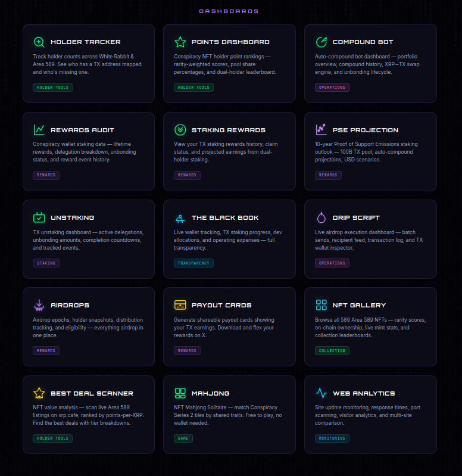Click the Holder Tools tag on Holder Tracker
This screenshot has height=476, width=462.
pyautogui.click(x=52, y=88)
